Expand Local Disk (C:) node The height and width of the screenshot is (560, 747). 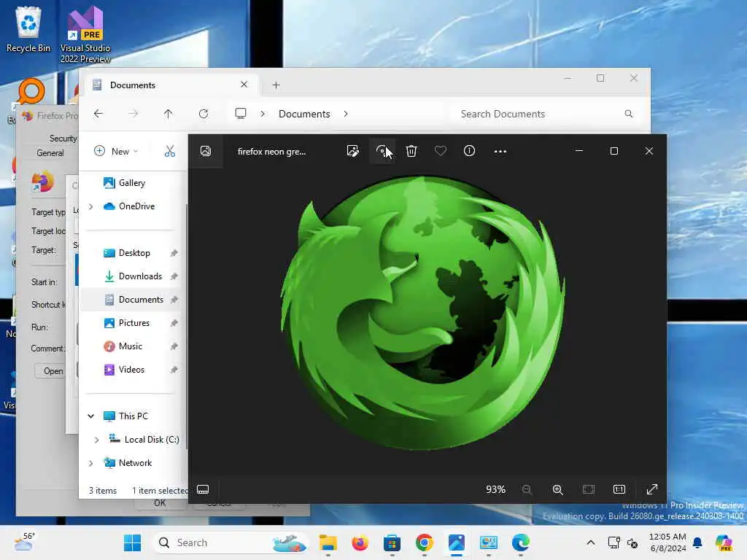click(x=97, y=440)
